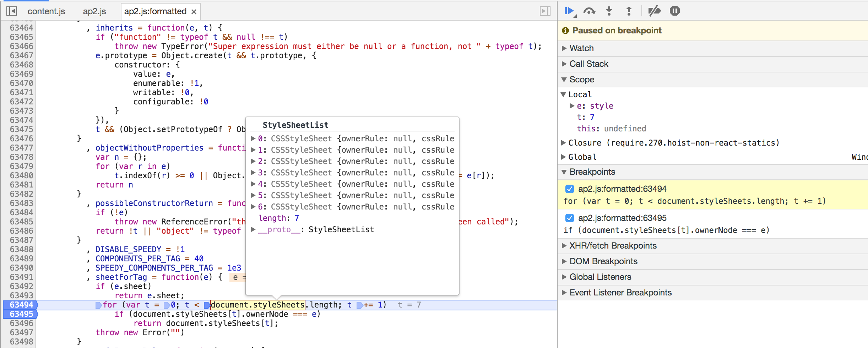Switch to the ap2.js tab
The width and height of the screenshot is (868, 348).
pos(94,11)
